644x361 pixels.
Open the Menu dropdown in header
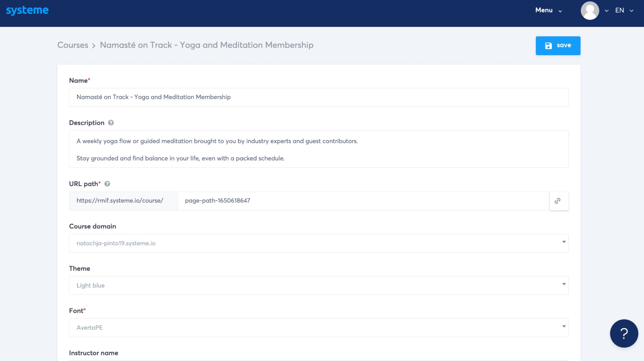click(548, 10)
